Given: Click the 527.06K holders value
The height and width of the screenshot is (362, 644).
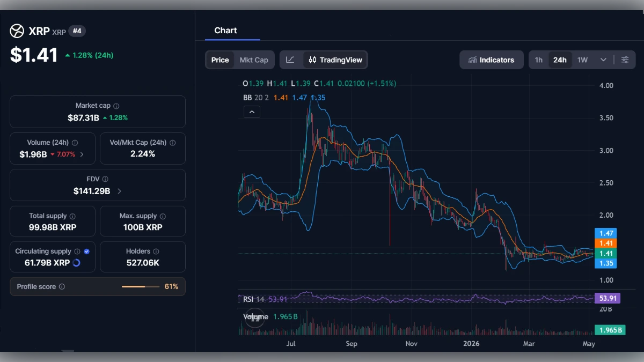Looking at the screenshot, I should (143, 263).
